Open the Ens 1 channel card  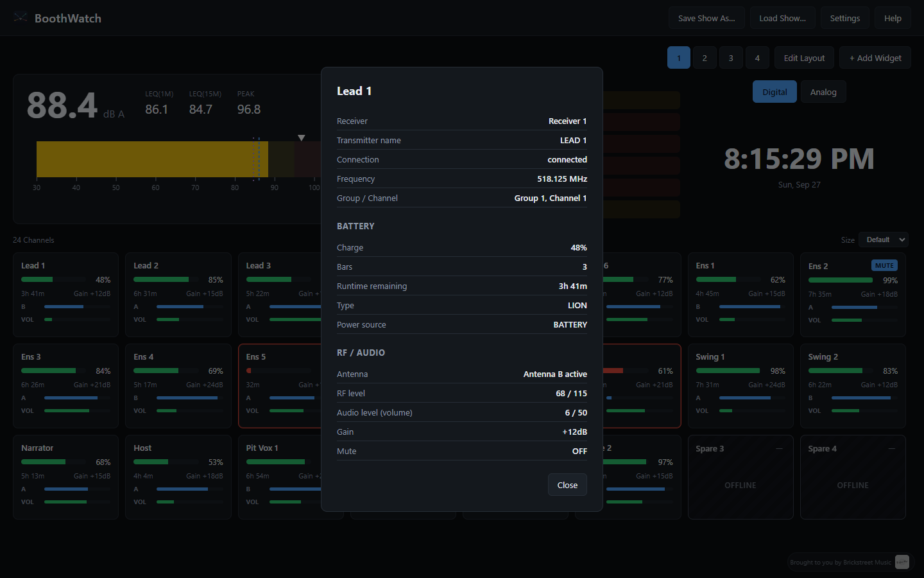(x=740, y=295)
